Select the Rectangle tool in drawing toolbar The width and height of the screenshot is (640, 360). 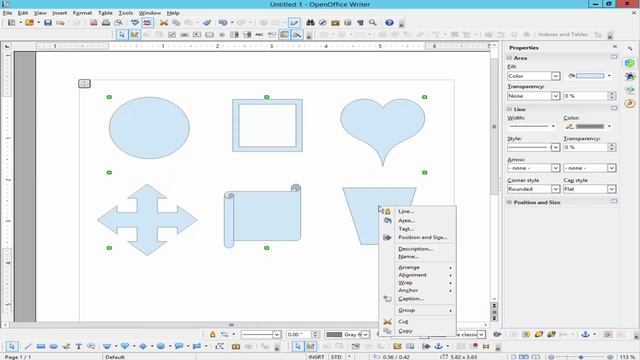click(40, 347)
